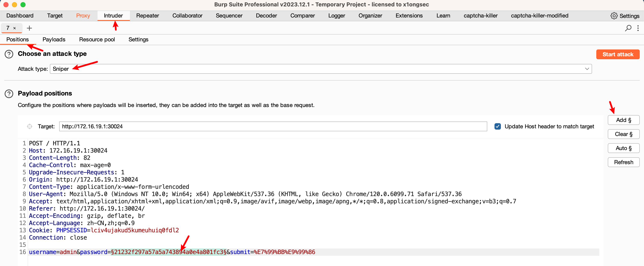
Task: Click the Intruder tab
Action: [113, 15]
